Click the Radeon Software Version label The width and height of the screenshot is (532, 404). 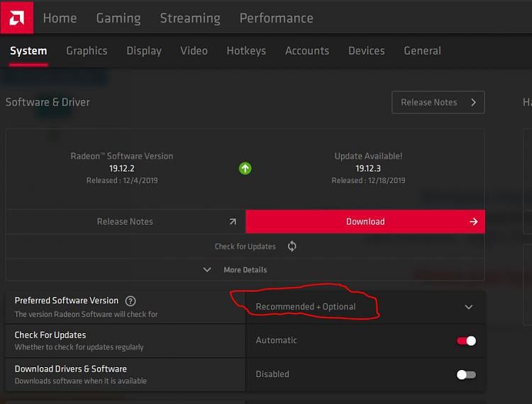122,156
